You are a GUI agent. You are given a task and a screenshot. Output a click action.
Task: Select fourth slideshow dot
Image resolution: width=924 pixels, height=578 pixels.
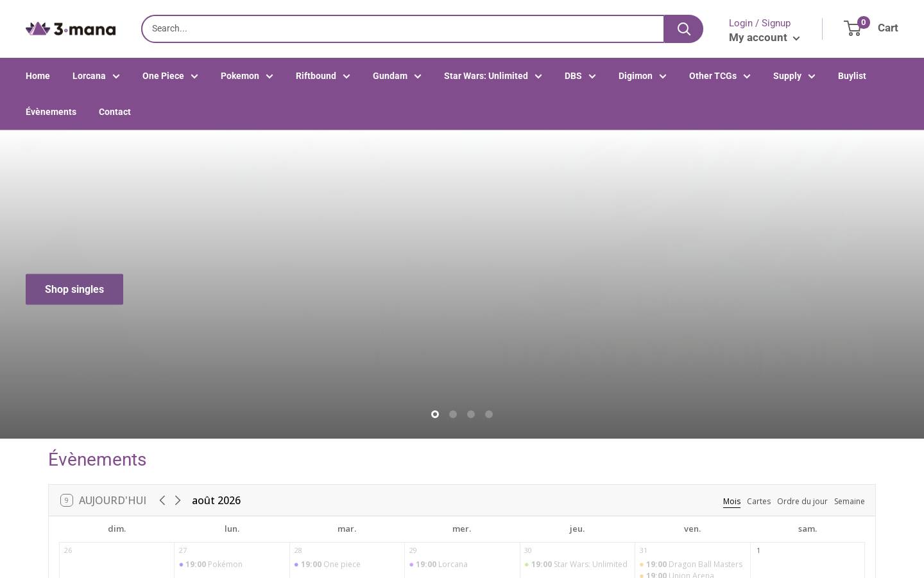(489, 414)
